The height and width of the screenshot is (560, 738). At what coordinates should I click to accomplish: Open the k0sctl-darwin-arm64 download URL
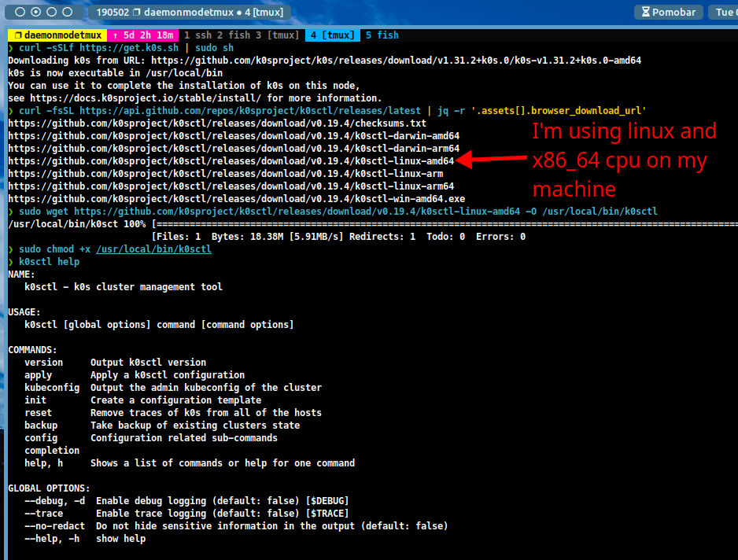coord(234,149)
